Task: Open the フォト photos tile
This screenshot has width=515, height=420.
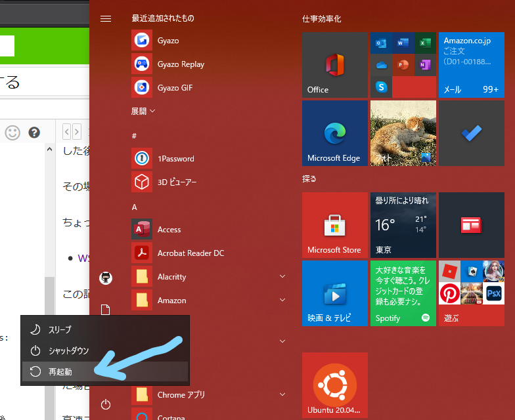Action: (x=403, y=133)
